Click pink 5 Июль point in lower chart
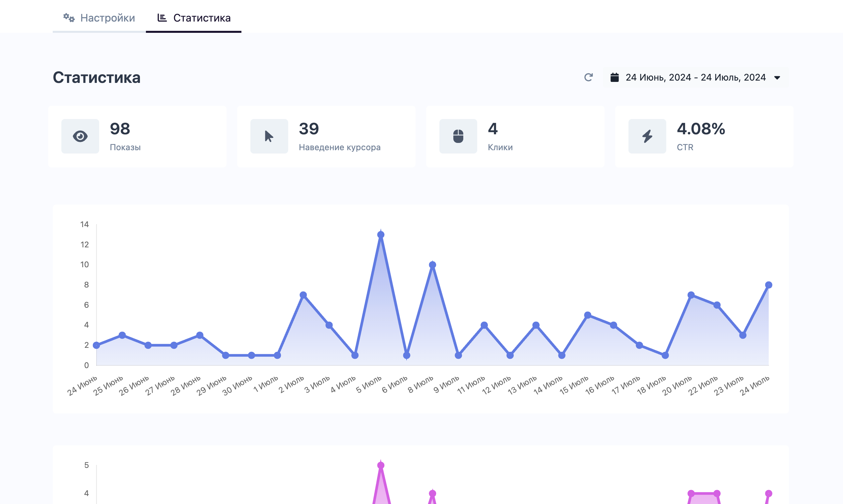 pos(381,465)
